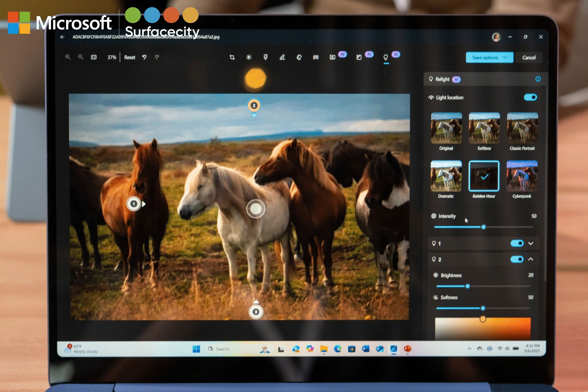This screenshot has width=588, height=392.
Task: Turn off light 2 toggle
Action: point(517,259)
